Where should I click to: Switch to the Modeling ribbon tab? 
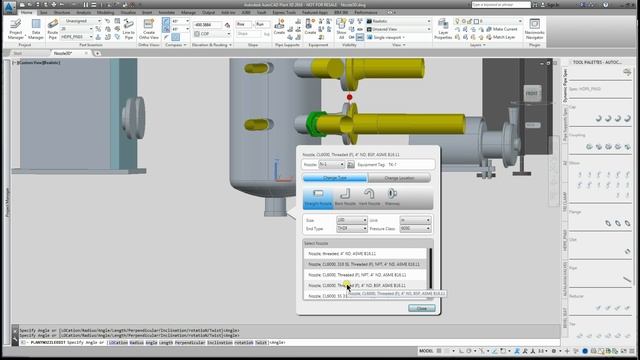[x=105, y=13]
